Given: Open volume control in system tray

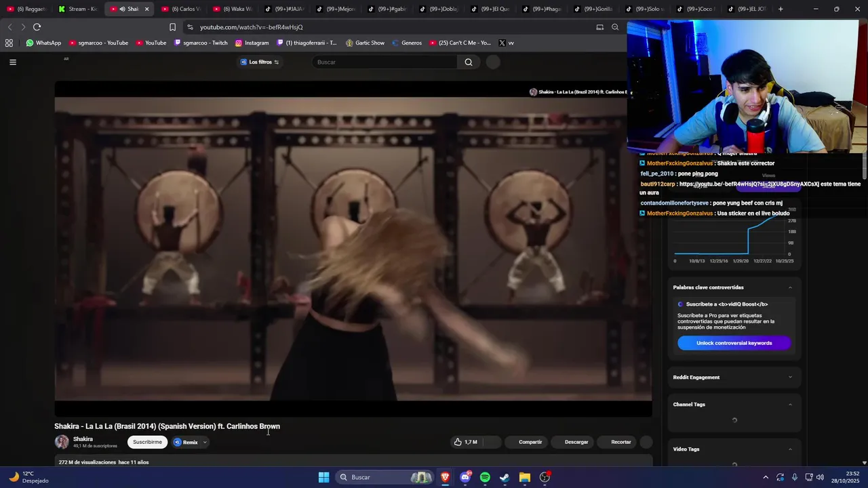Looking at the screenshot, I should (819, 477).
